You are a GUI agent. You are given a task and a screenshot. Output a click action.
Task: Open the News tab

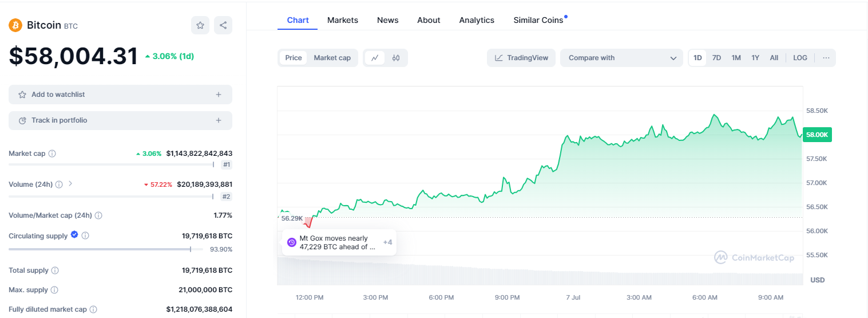tap(387, 20)
